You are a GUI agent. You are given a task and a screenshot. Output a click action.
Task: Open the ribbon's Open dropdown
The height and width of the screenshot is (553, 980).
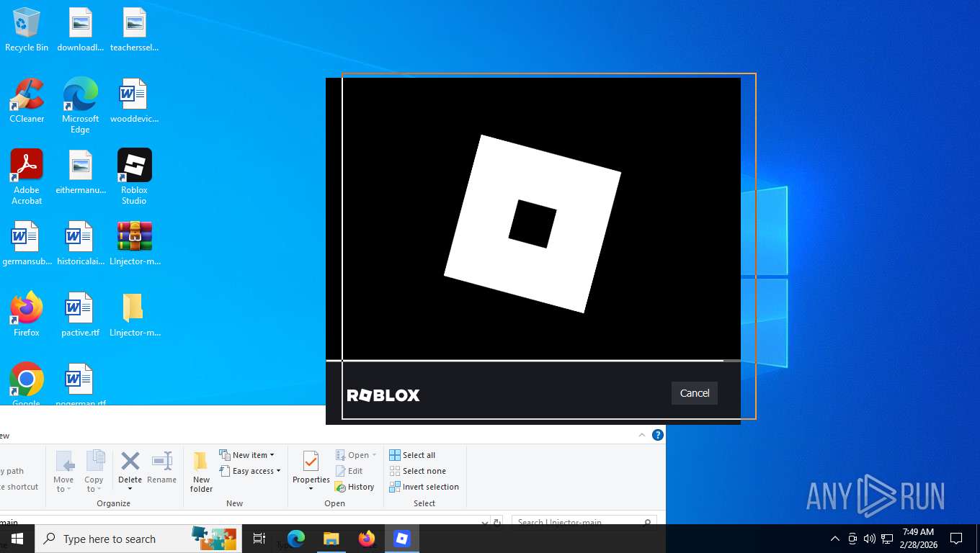[356, 455]
